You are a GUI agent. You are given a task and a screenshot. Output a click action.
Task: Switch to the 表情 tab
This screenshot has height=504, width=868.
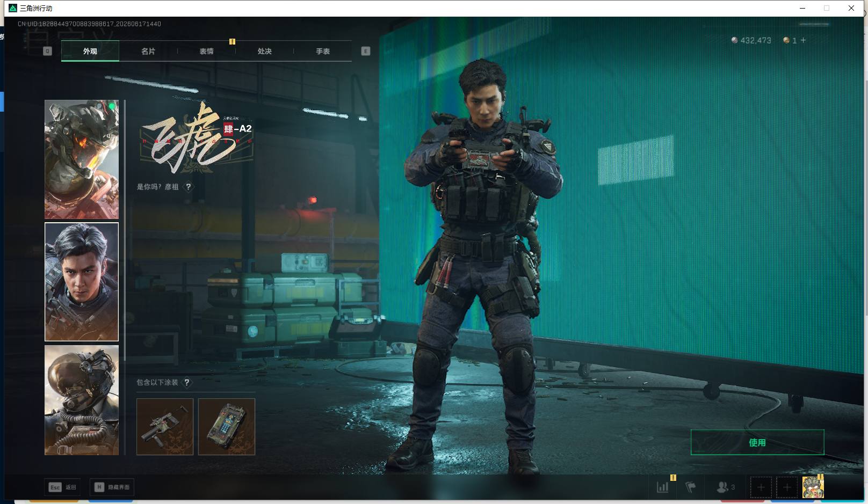(206, 51)
